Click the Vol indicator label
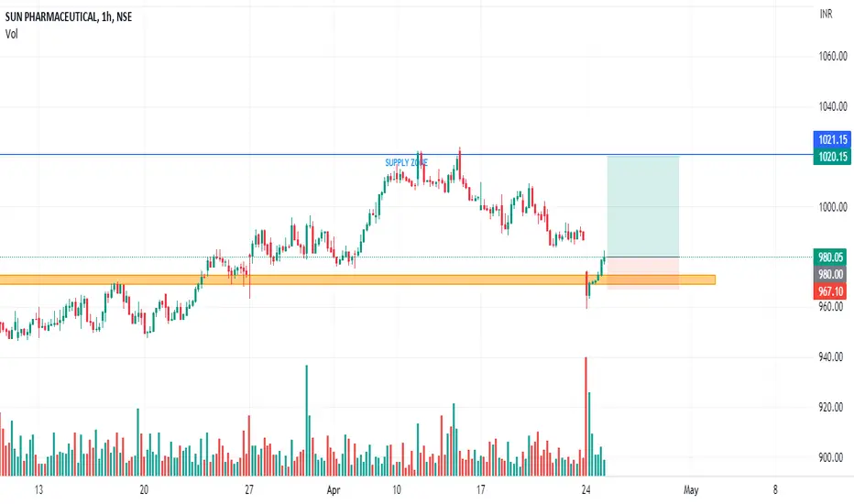This screenshot has height=504, width=854. pyautogui.click(x=13, y=34)
